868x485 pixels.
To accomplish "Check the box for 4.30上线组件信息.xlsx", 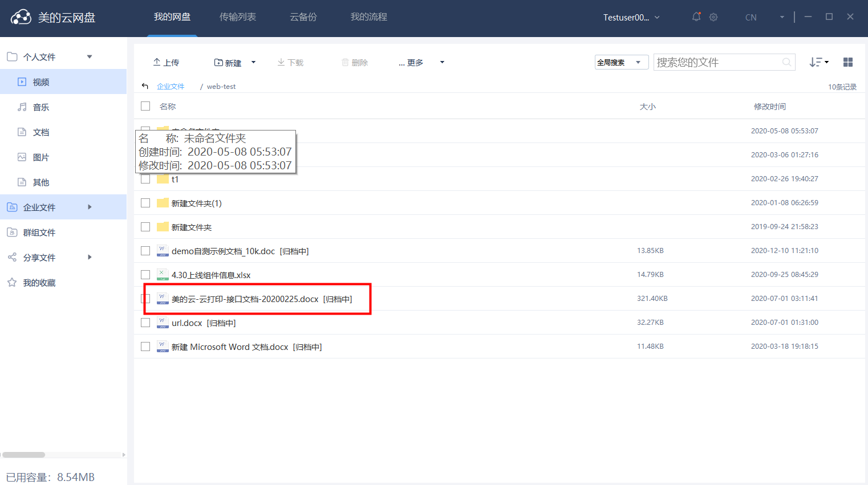I will click(145, 275).
